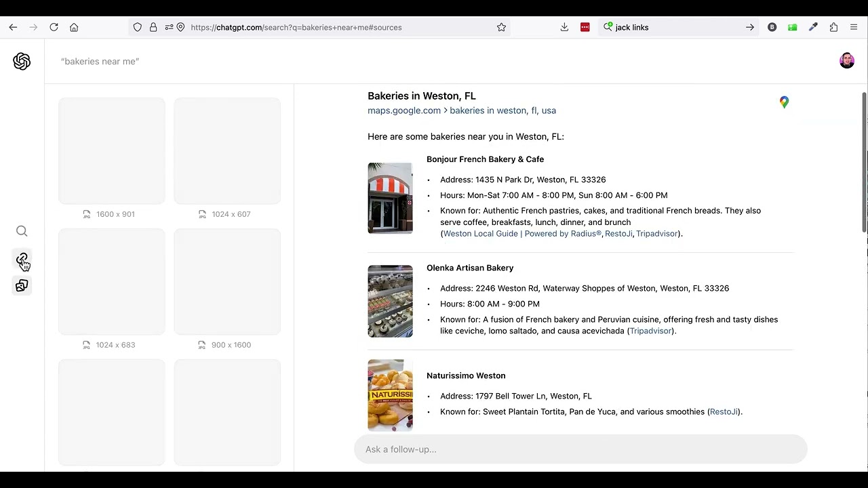This screenshot has width=868, height=488.
Task: Open the 1024 x 607 image placeholder
Action: click(x=227, y=150)
